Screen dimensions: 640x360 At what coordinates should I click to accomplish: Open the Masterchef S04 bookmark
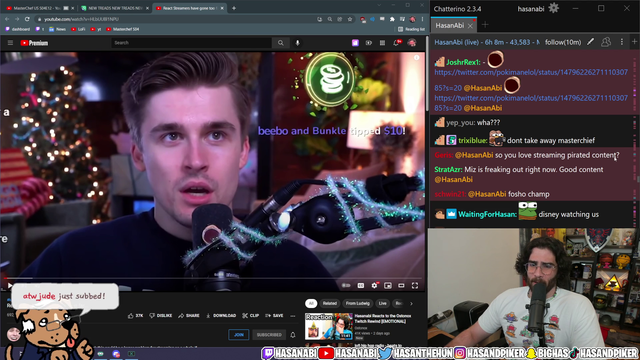point(122,29)
